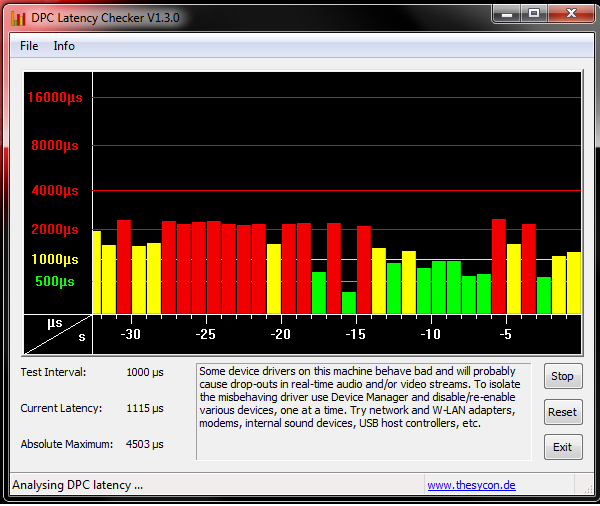This screenshot has height=506, width=600.
Task: Click the 4000µs axis label
Action: 55,190
